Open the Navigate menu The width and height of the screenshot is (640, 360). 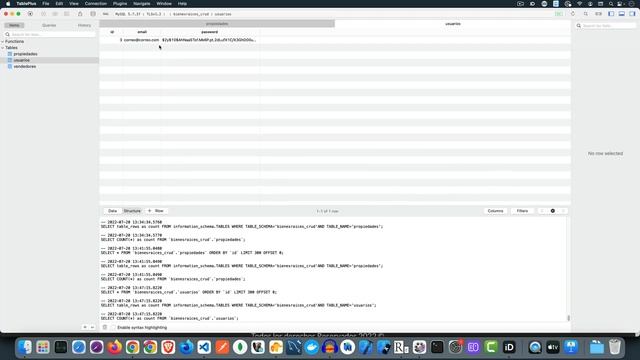(x=142, y=4)
